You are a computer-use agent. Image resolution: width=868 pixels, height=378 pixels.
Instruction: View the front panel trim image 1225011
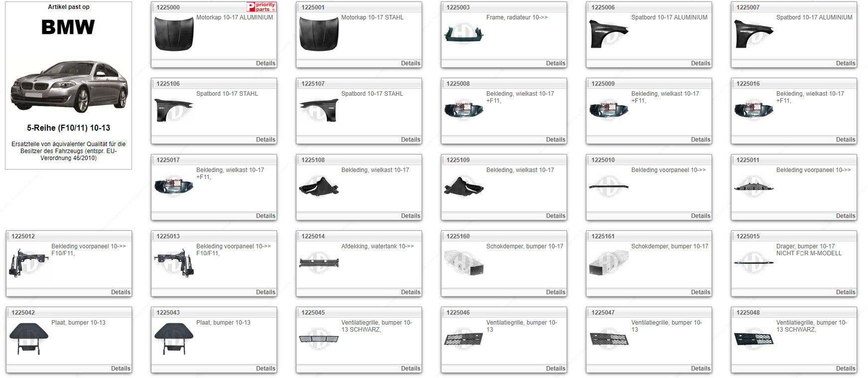click(x=754, y=187)
